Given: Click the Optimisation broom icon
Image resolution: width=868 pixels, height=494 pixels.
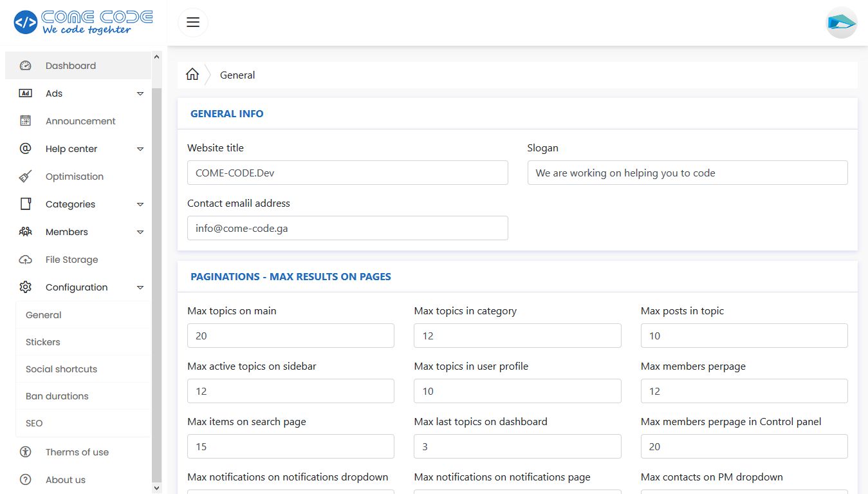Looking at the screenshot, I should (x=26, y=176).
